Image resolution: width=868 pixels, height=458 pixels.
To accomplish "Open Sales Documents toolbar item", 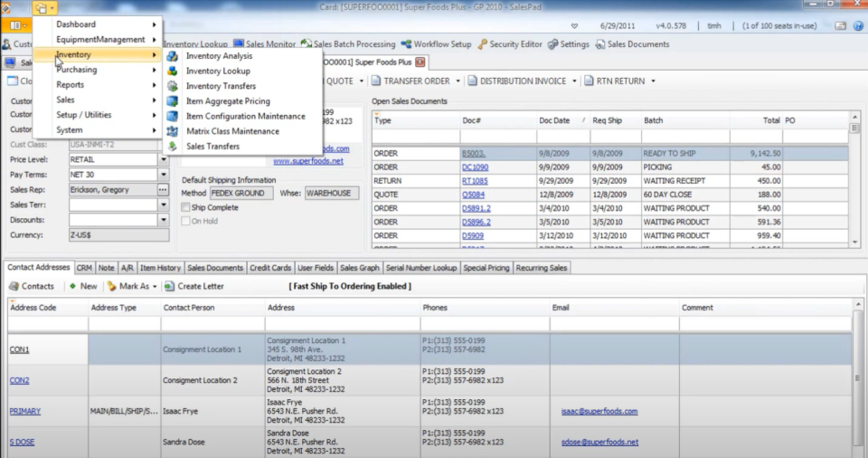I will (632, 43).
